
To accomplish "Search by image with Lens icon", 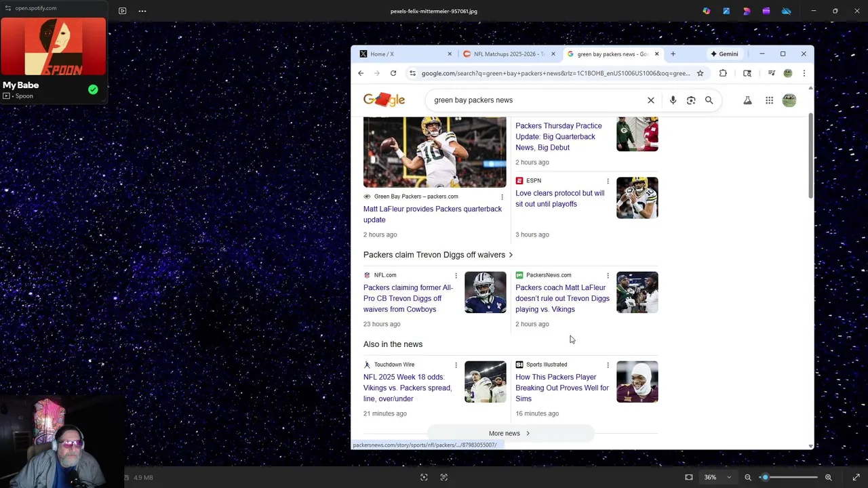I will pos(691,100).
